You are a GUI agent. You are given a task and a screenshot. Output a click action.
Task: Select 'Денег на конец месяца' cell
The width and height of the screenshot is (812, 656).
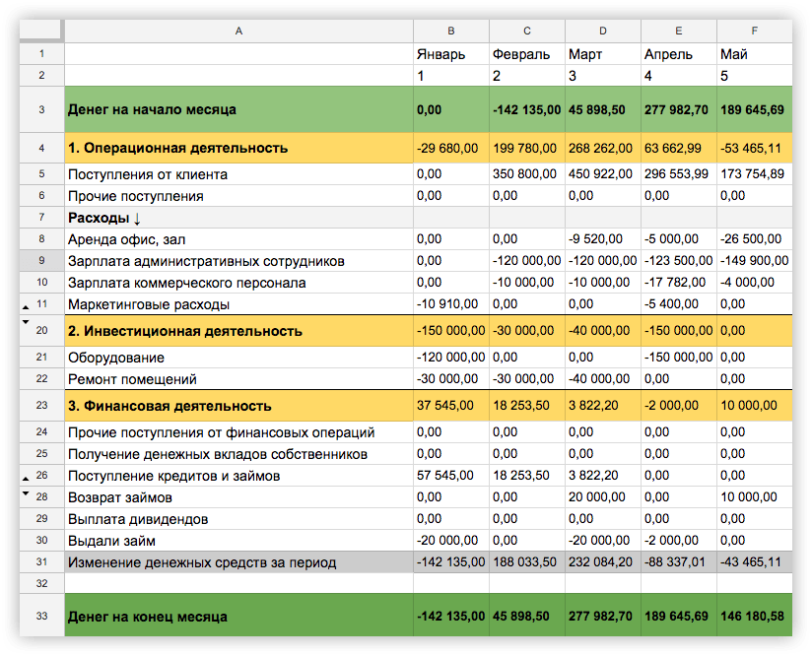tap(238, 616)
